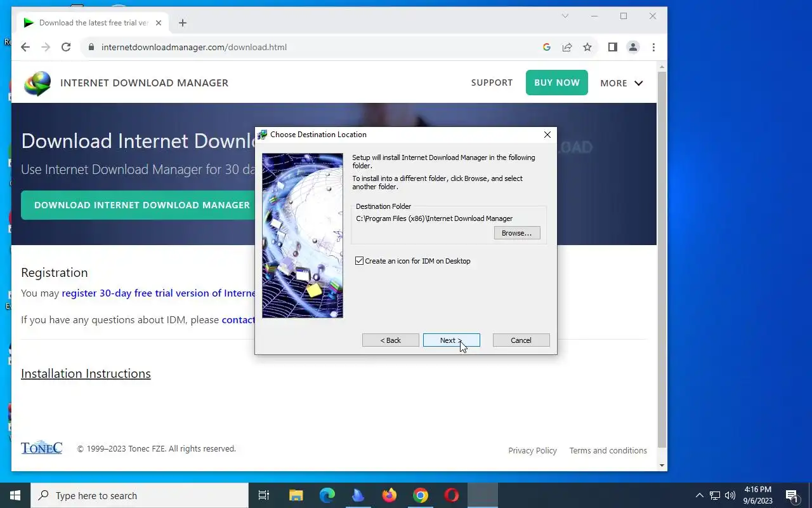The image size is (812, 508).
Task: Click Installation Instructions heading link
Action: click(x=86, y=374)
